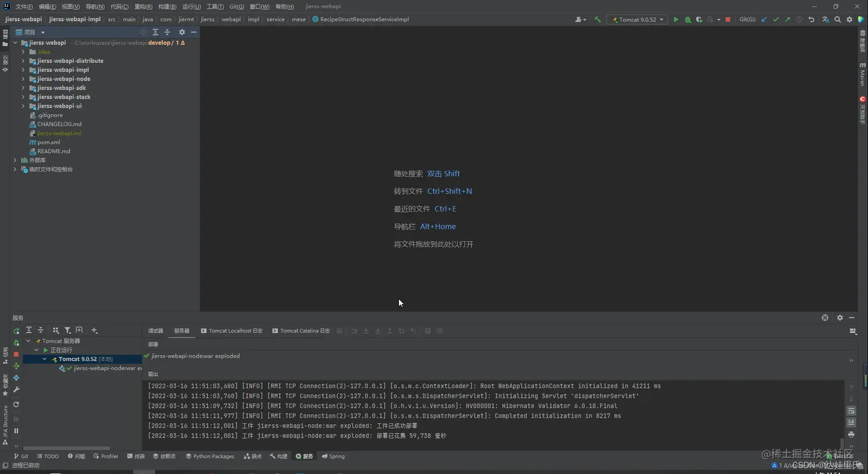Open the Profiler tool window

click(106, 457)
